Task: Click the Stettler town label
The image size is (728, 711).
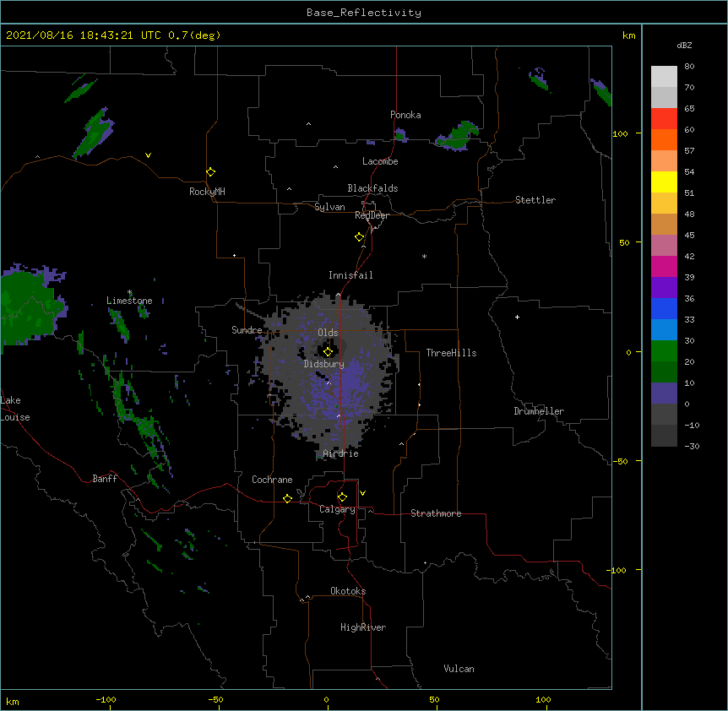Action: pyautogui.click(x=535, y=200)
